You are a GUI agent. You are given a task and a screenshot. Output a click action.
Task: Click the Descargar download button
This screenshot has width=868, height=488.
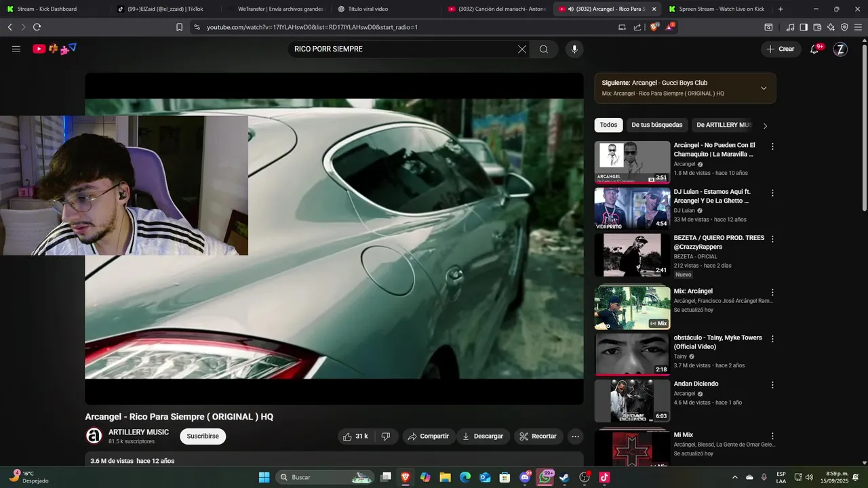click(x=483, y=436)
